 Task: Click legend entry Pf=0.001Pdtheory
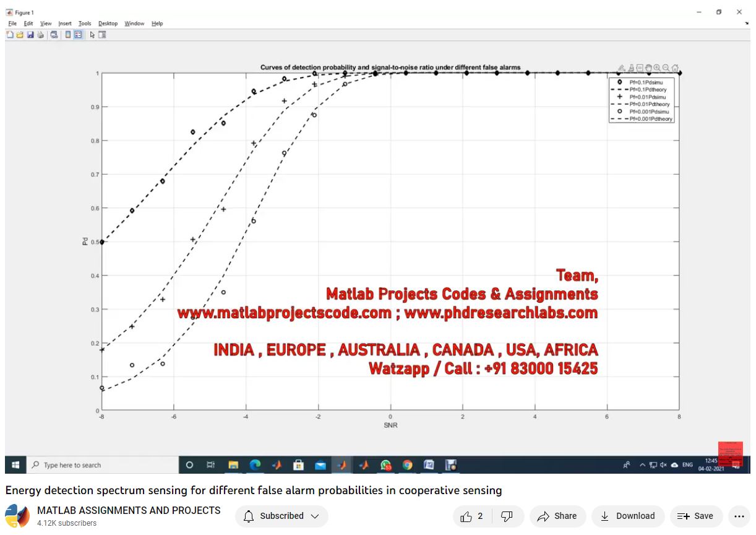click(x=651, y=119)
